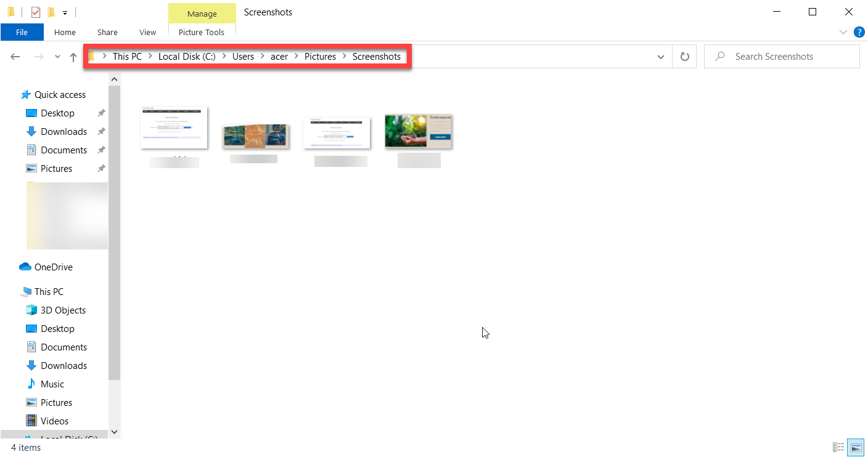This screenshot has width=868, height=457.
Task: Switch to large thumbnails view
Action: [x=856, y=447]
